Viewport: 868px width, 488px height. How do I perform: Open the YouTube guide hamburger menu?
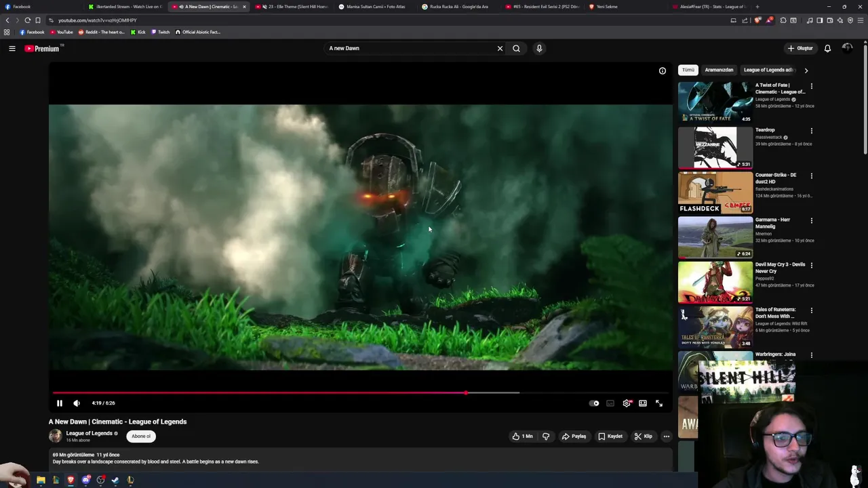[12, 48]
